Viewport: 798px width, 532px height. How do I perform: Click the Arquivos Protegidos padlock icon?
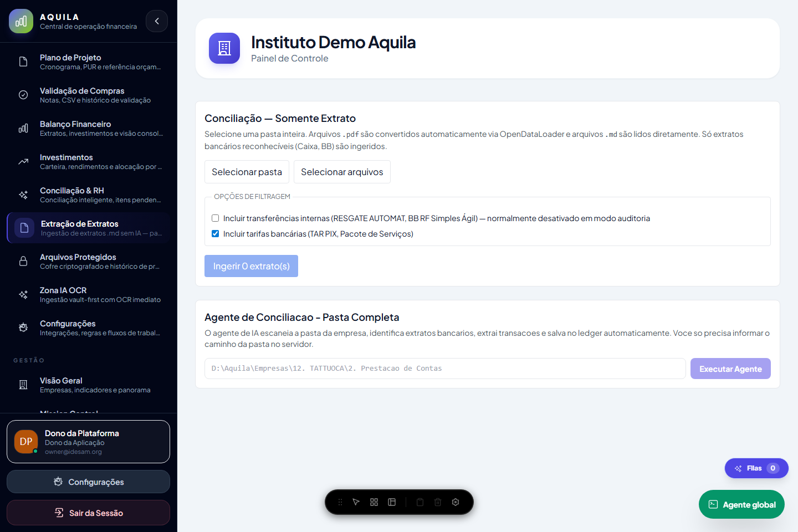click(x=23, y=261)
